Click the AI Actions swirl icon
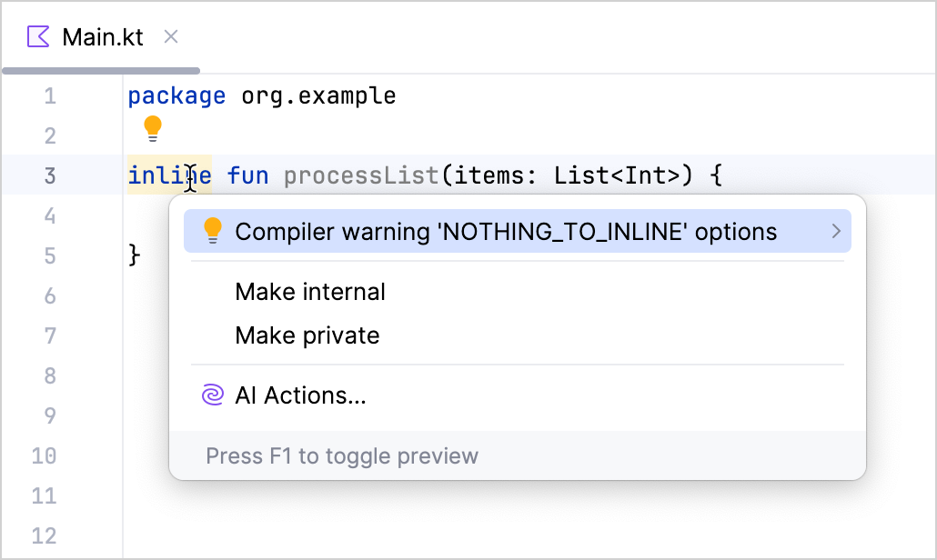This screenshot has height=560, width=937. (211, 395)
